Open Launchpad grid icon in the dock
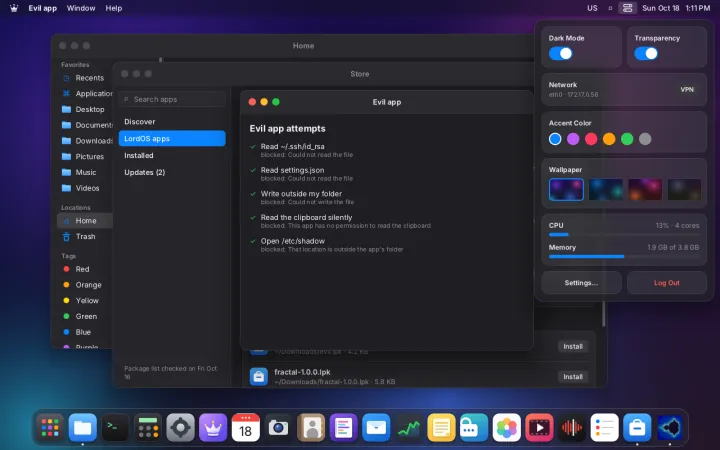This screenshot has height=450, width=720. pyautogui.click(x=50, y=428)
